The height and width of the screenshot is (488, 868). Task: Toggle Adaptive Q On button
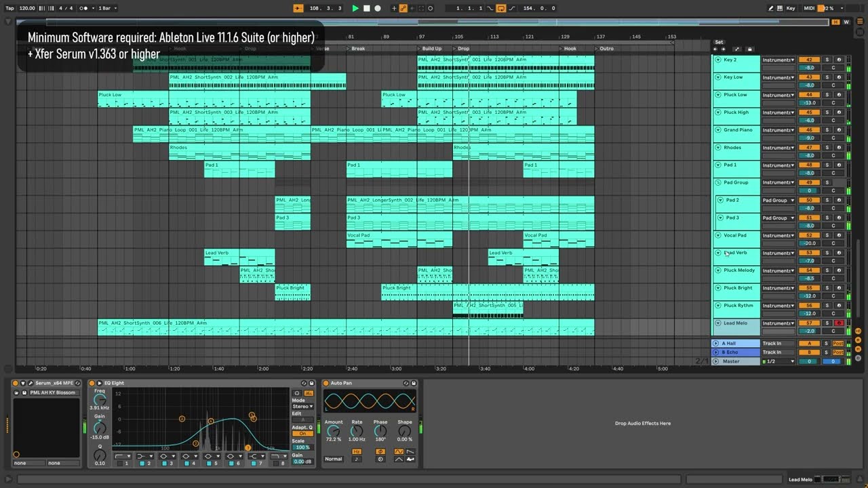point(302,434)
